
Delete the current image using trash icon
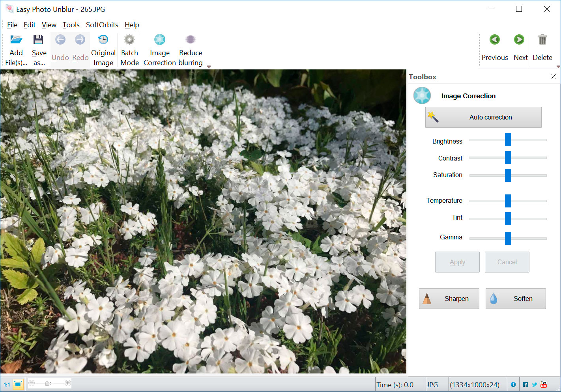pos(542,40)
